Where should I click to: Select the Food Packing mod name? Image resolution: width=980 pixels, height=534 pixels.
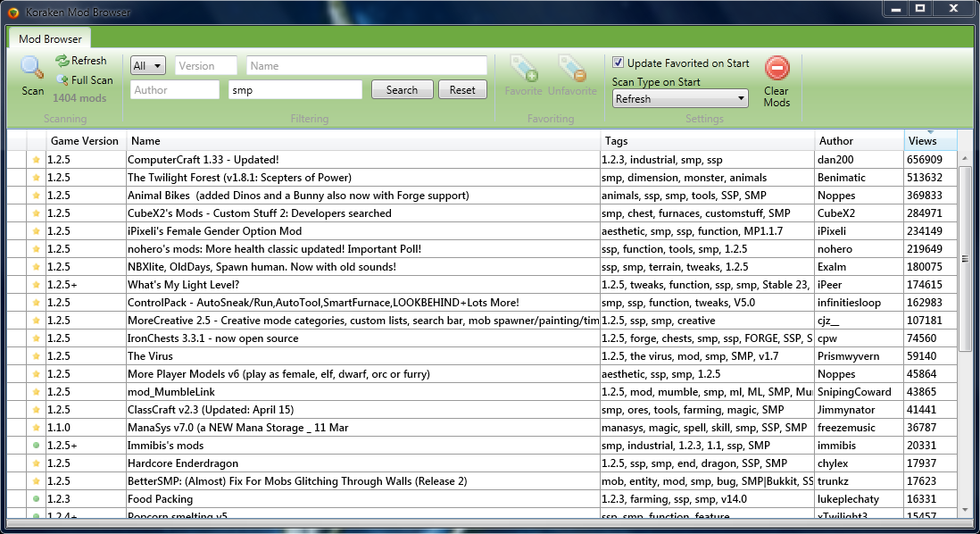coord(160,499)
